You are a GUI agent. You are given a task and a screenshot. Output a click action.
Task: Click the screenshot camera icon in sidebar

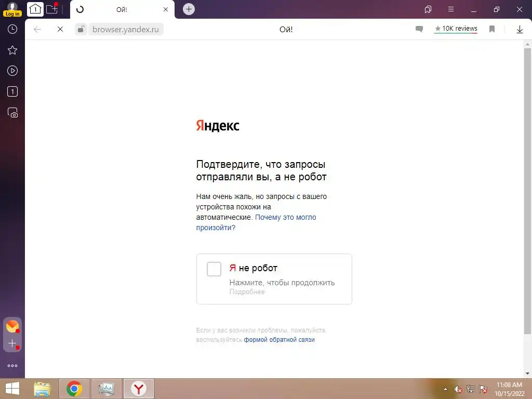click(x=12, y=113)
